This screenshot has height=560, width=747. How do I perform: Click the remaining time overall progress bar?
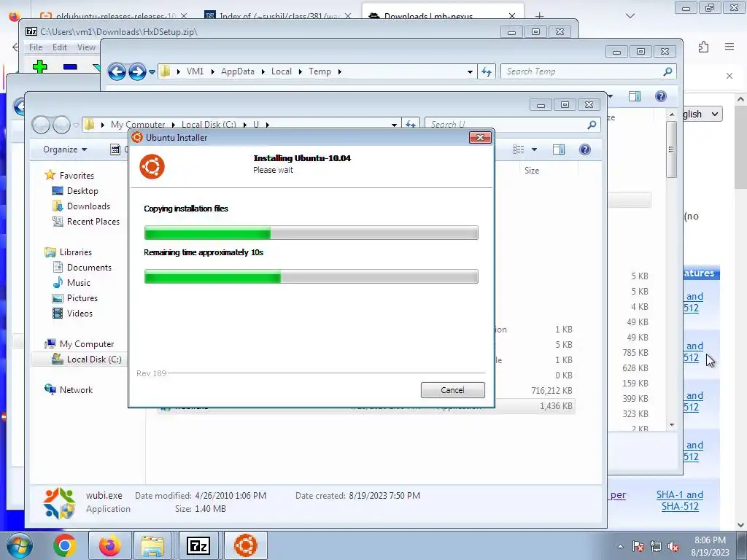(x=311, y=276)
